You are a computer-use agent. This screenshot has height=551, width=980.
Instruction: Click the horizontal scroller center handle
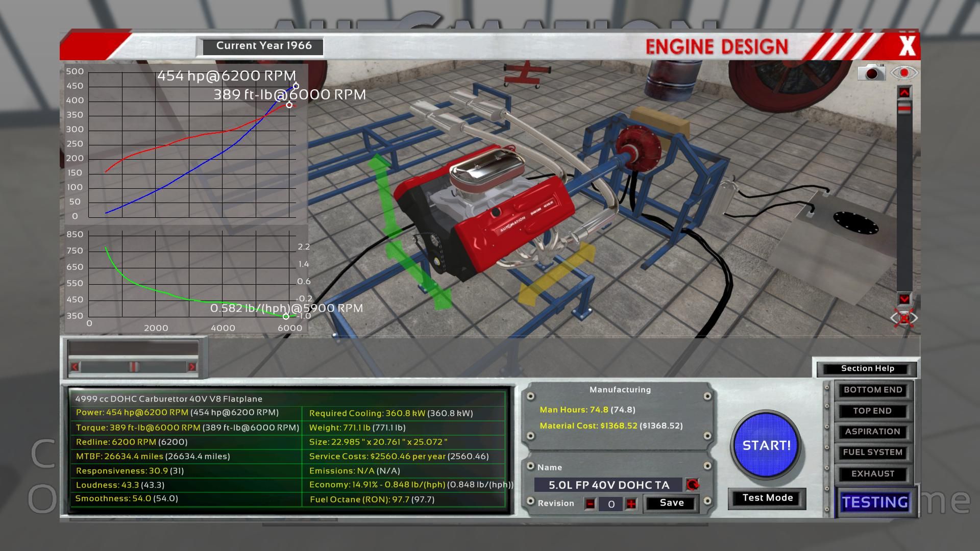pyautogui.click(x=133, y=367)
